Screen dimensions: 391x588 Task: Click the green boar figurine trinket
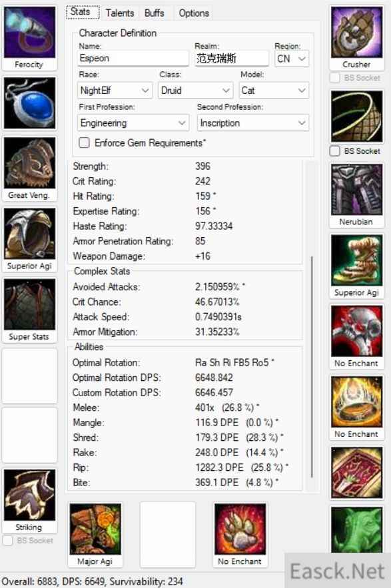(357, 529)
